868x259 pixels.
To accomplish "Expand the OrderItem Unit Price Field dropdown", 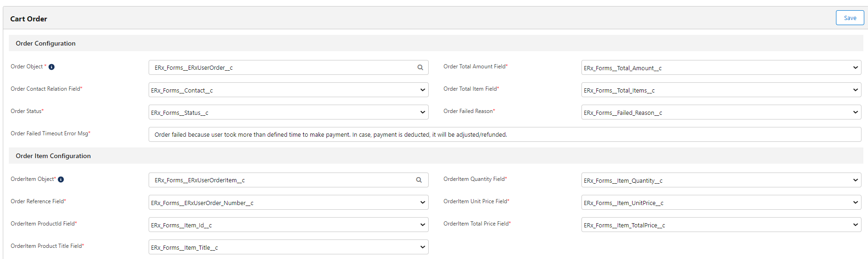I will [721, 203].
